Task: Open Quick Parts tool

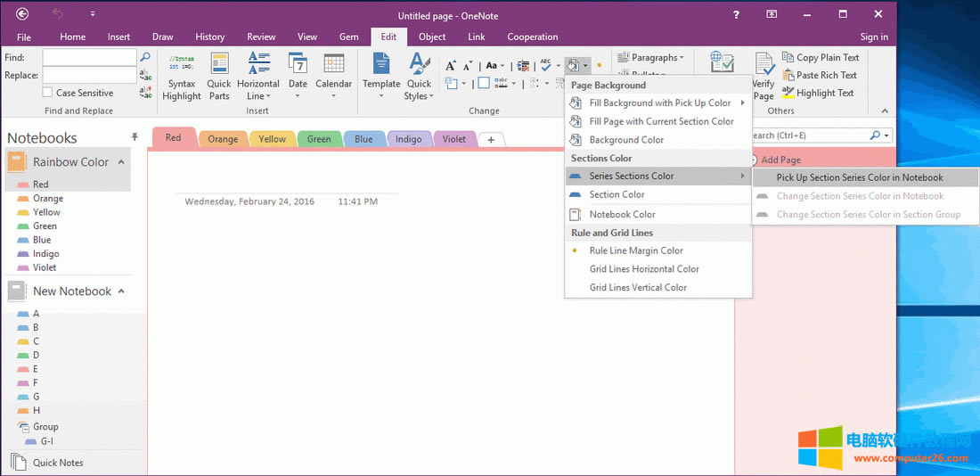Action: [x=219, y=65]
